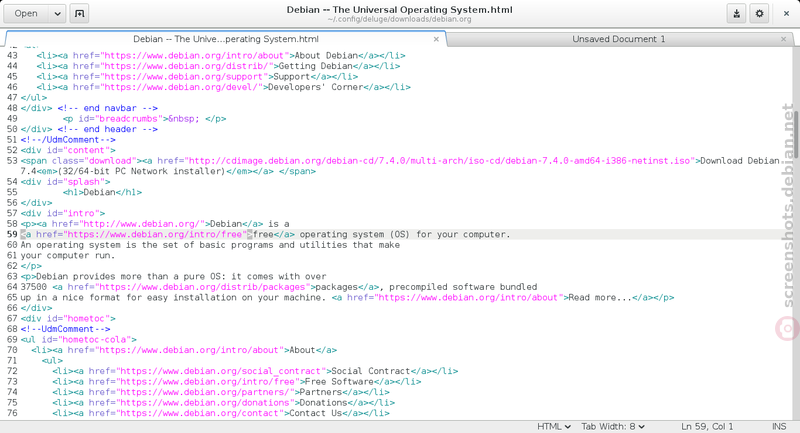Switch to Unsaved Document 1 tab
The width and height of the screenshot is (800, 433).
618,39
